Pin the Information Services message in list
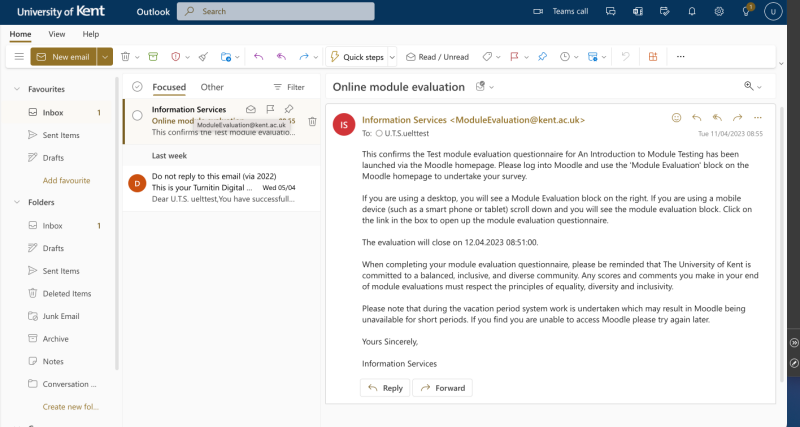This screenshot has width=800, height=427. tap(289, 109)
